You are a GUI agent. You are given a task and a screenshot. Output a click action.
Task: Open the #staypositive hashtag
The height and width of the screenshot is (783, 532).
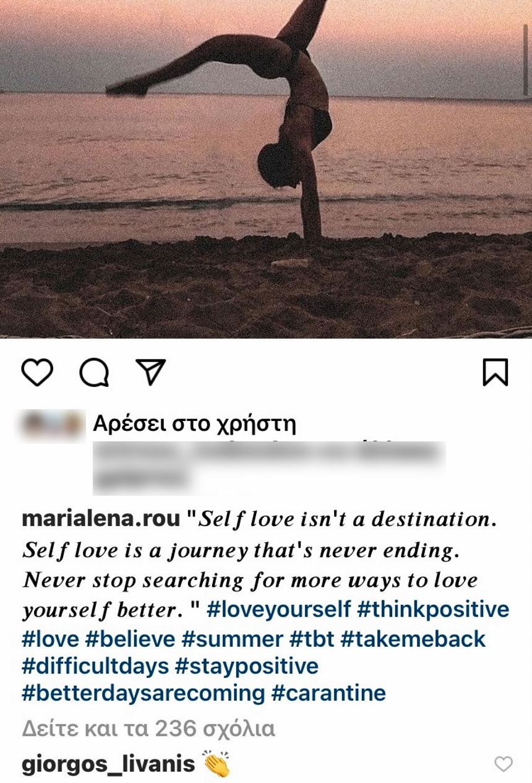(247, 666)
